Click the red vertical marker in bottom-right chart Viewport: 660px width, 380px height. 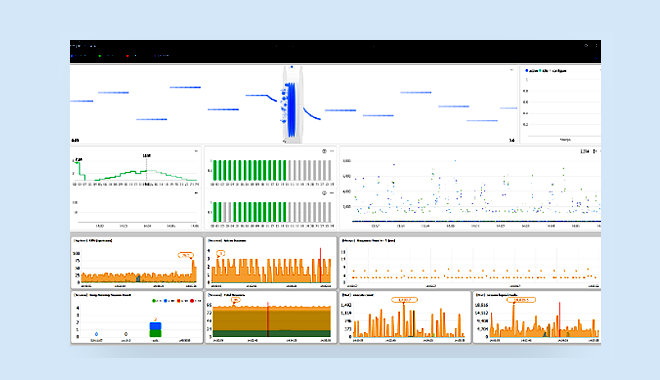pos(559,319)
